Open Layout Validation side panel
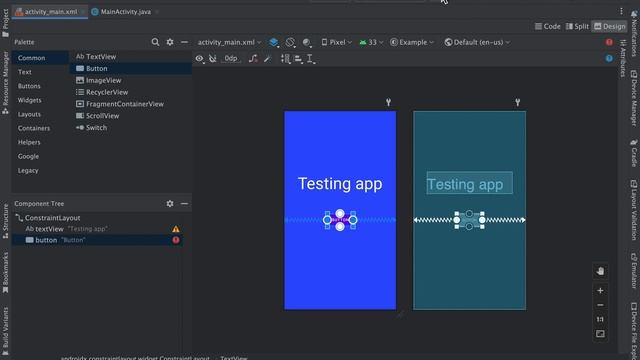The height and width of the screenshot is (360, 640). pos(634,210)
